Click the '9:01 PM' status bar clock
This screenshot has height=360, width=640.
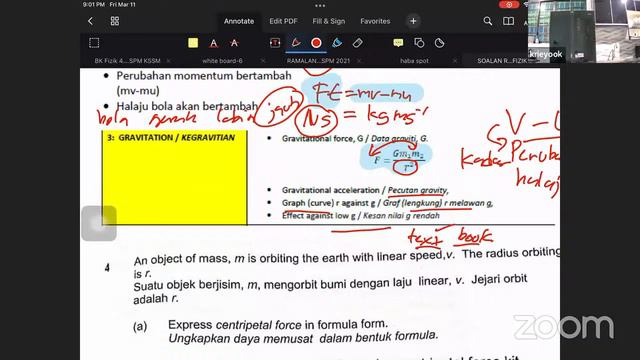coord(94,4)
